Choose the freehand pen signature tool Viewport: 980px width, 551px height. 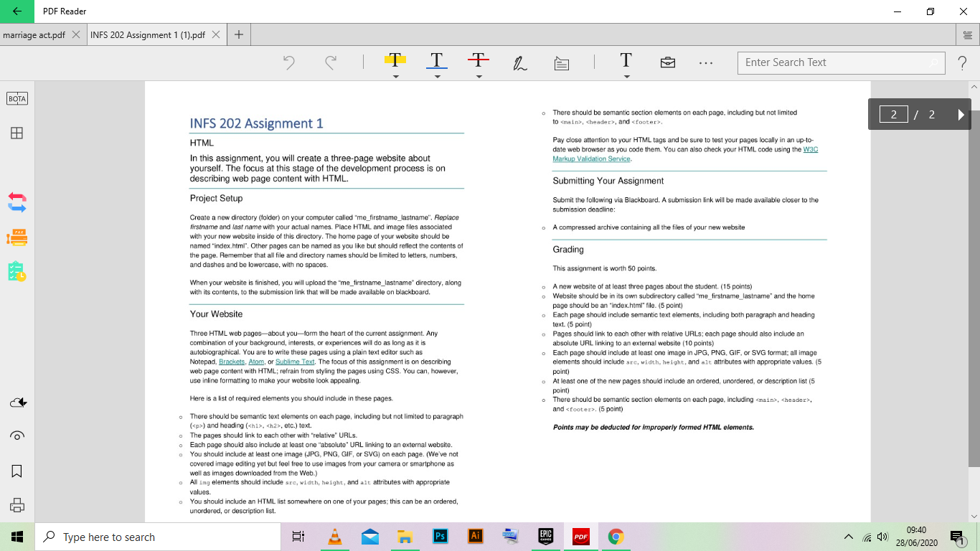point(520,63)
